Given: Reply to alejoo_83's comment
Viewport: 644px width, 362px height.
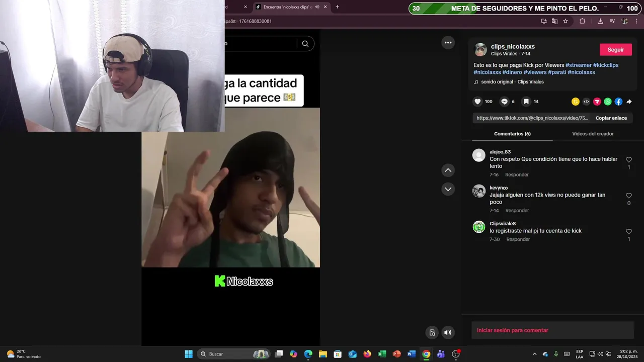Looking at the screenshot, I should click(x=517, y=175).
